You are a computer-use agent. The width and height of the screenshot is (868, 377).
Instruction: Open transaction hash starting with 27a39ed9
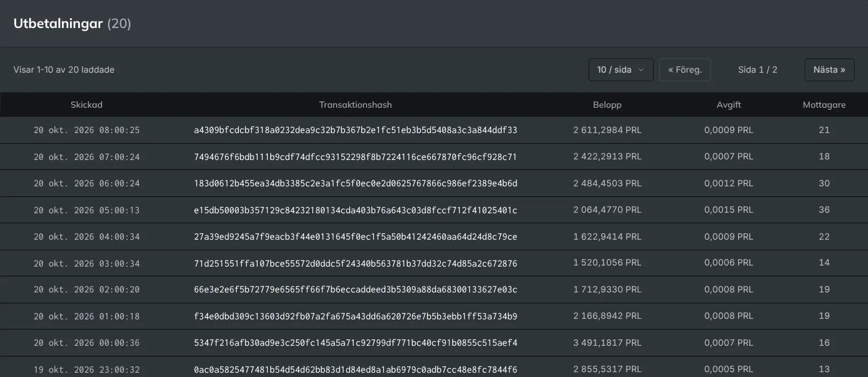click(x=355, y=236)
